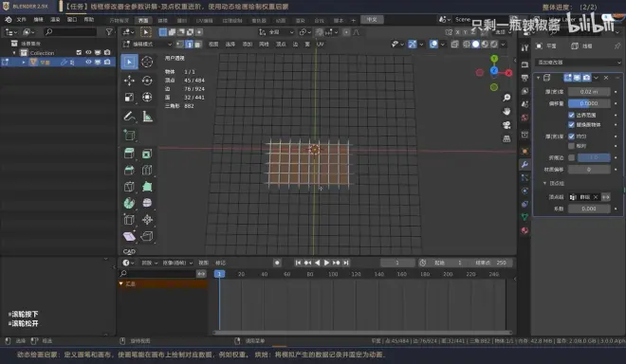Switch to vertex select mode
Screen dimensions: 626x364
tap(180, 45)
